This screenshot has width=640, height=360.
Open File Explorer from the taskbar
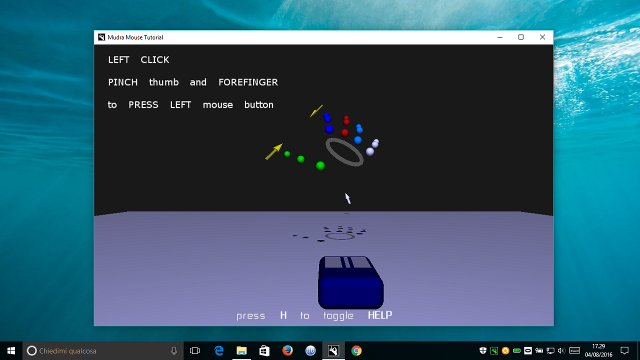(242, 351)
